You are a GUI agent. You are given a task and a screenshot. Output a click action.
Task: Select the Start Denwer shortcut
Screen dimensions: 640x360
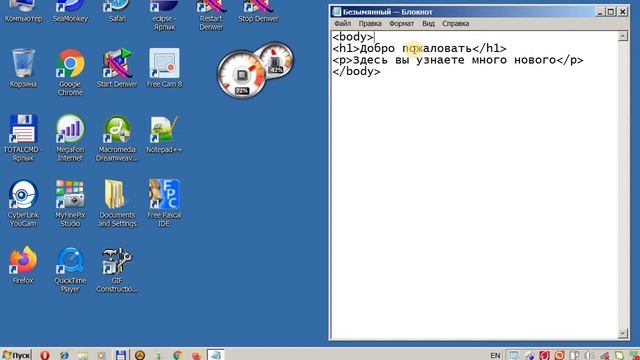(x=117, y=68)
